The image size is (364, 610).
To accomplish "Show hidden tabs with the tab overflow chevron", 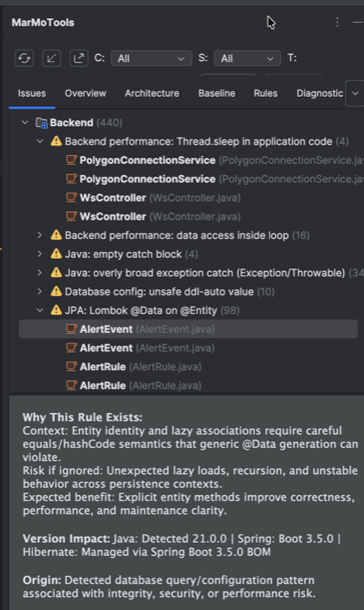I will pyautogui.click(x=354, y=93).
